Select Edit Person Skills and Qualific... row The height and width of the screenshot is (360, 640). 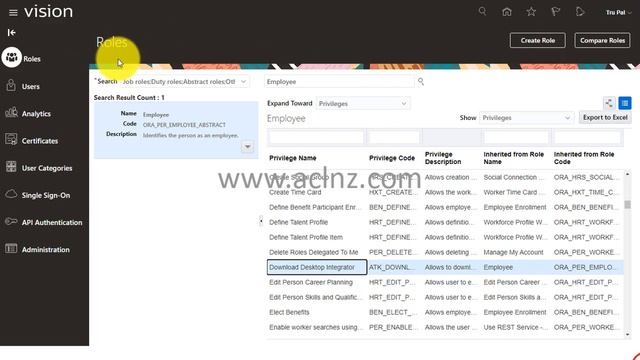tap(445, 297)
